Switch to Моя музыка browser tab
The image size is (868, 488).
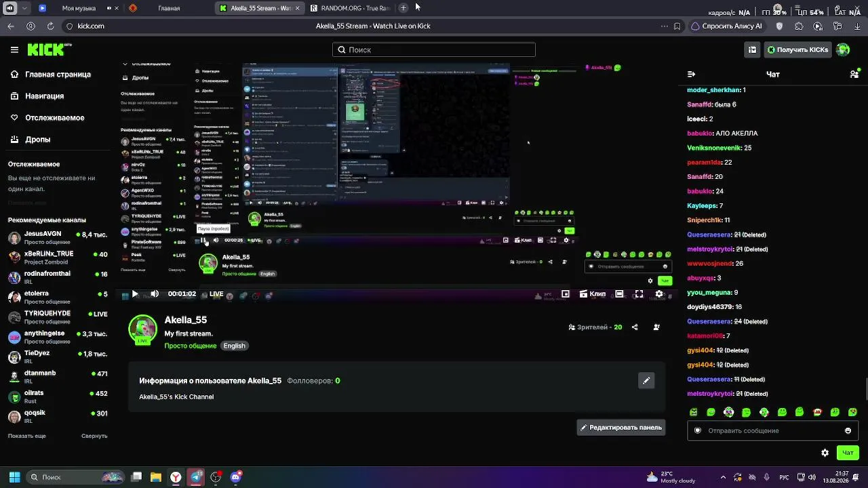pos(79,8)
